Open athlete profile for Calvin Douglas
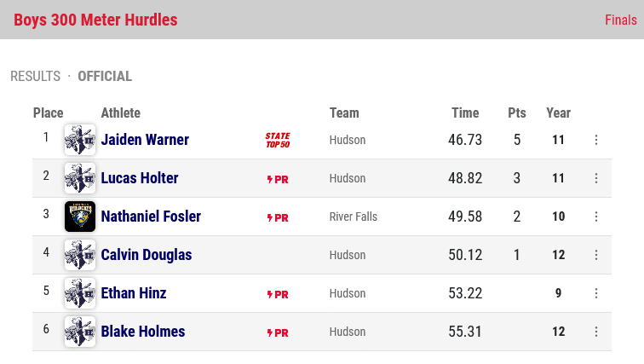This screenshot has width=644, height=364. (147, 255)
